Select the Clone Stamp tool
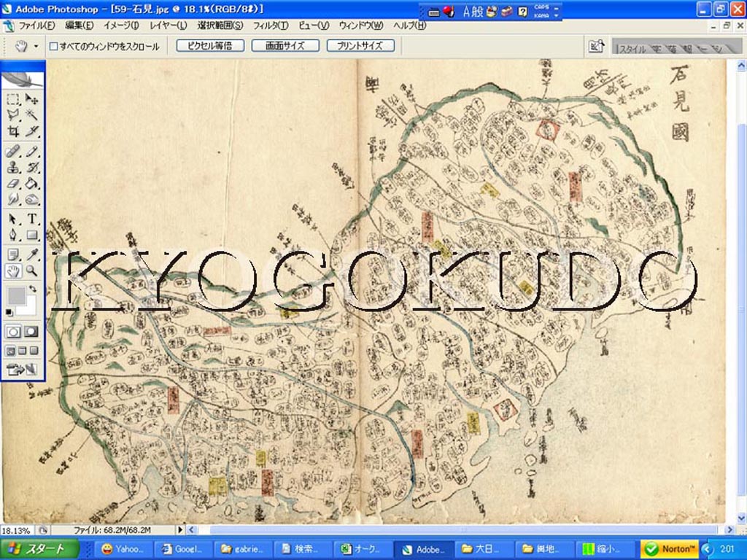 click(x=13, y=168)
